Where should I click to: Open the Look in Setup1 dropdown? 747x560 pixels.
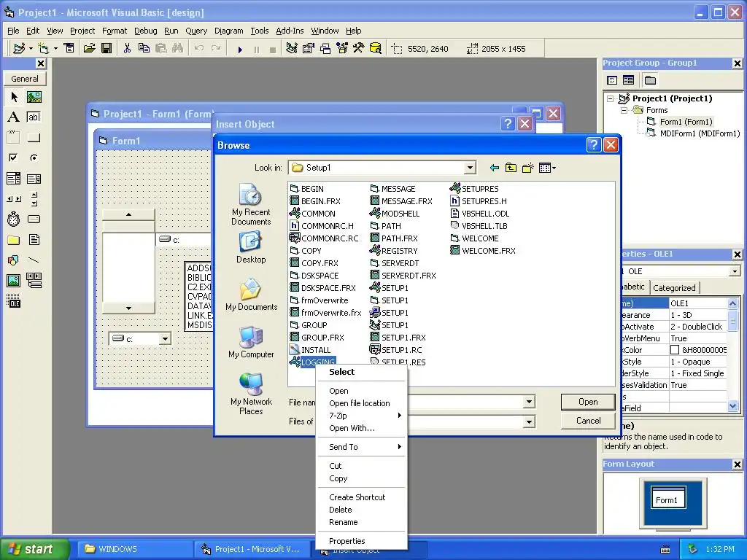[470, 168]
